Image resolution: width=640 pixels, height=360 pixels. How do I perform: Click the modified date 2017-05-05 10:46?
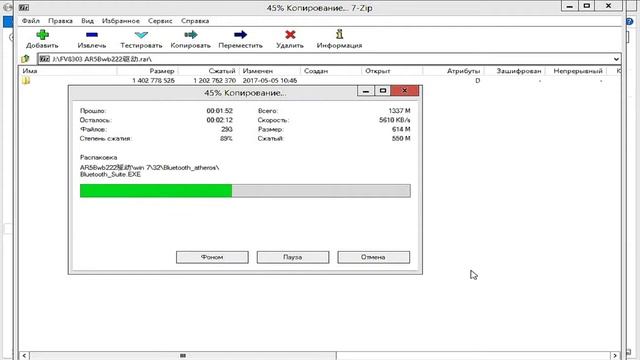(x=270, y=81)
